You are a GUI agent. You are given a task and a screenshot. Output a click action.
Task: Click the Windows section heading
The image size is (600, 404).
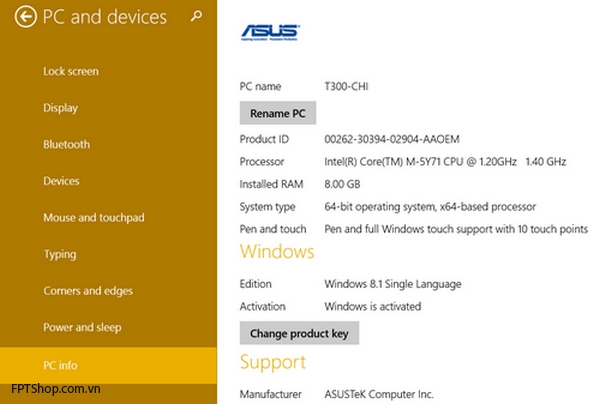pos(277,251)
